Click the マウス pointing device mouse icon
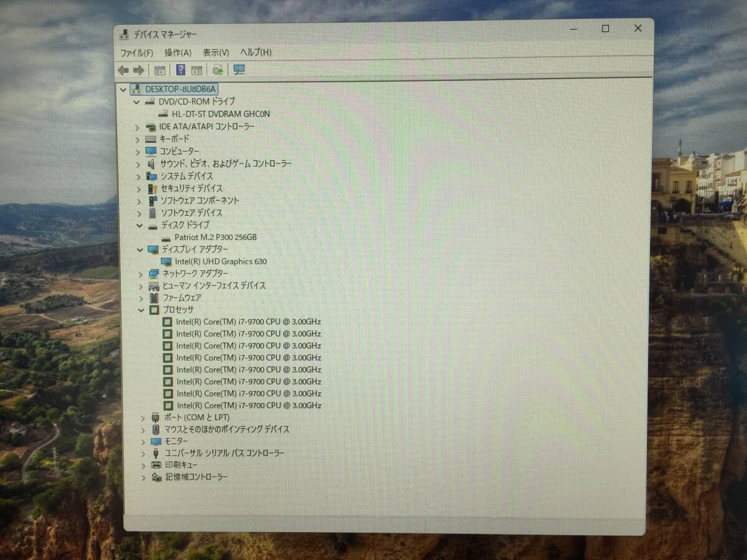The width and height of the screenshot is (747, 560). tap(156, 429)
